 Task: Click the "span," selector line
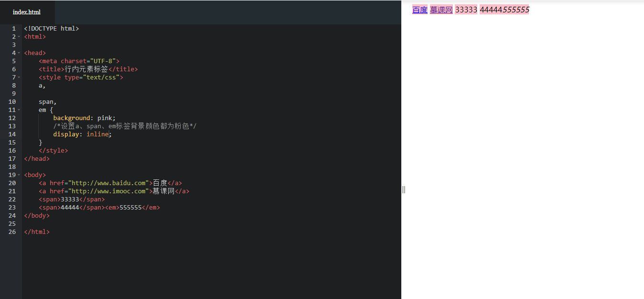48,102
